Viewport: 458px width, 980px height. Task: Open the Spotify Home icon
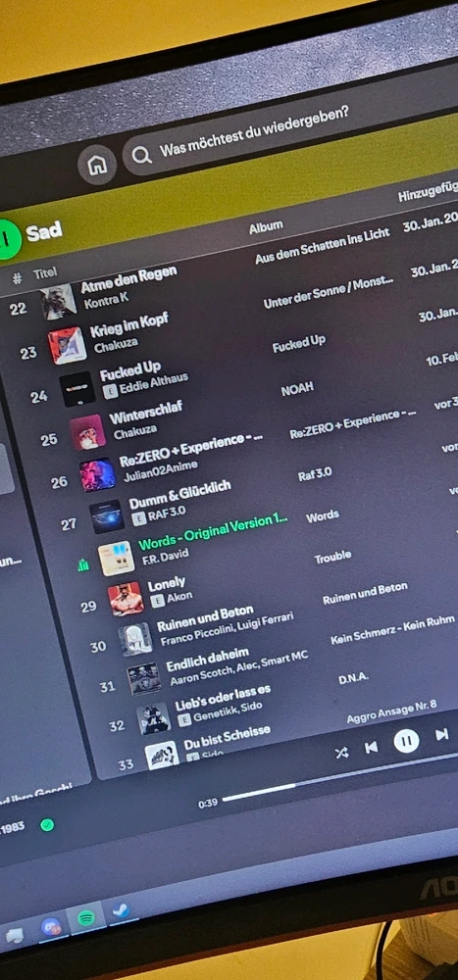click(x=97, y=166)
